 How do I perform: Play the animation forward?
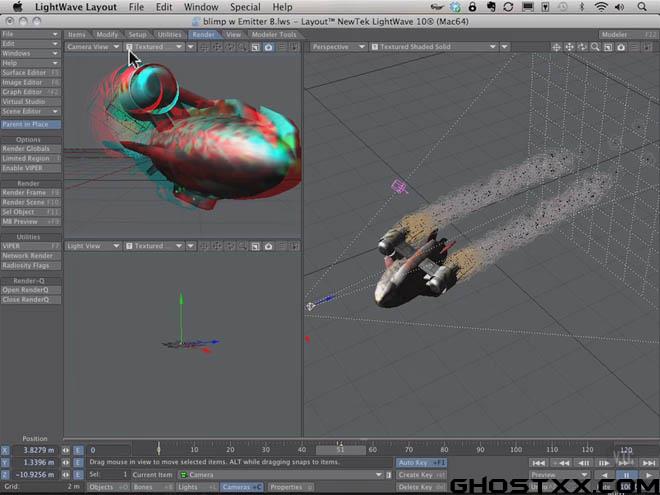tap(649, 475)
